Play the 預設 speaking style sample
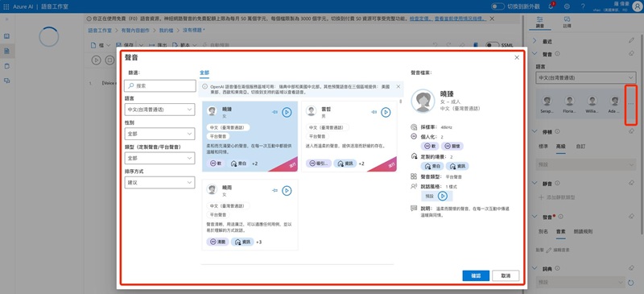This screenshot has height=294, width=644. coord(442,197)
